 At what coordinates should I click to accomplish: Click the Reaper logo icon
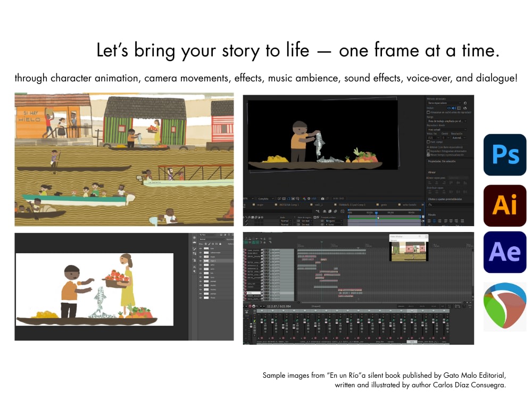coord(505,306)
